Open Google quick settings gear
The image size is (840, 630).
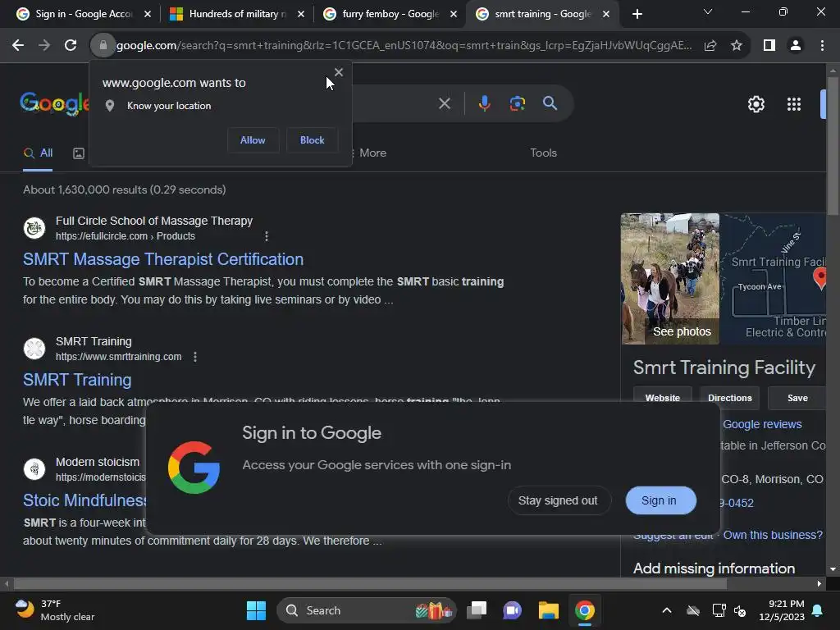(756, 104)
